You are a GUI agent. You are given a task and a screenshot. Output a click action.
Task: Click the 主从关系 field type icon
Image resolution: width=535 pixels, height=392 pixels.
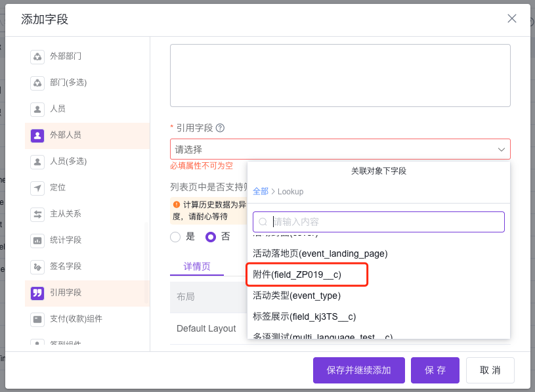click(x=37, y=214)
